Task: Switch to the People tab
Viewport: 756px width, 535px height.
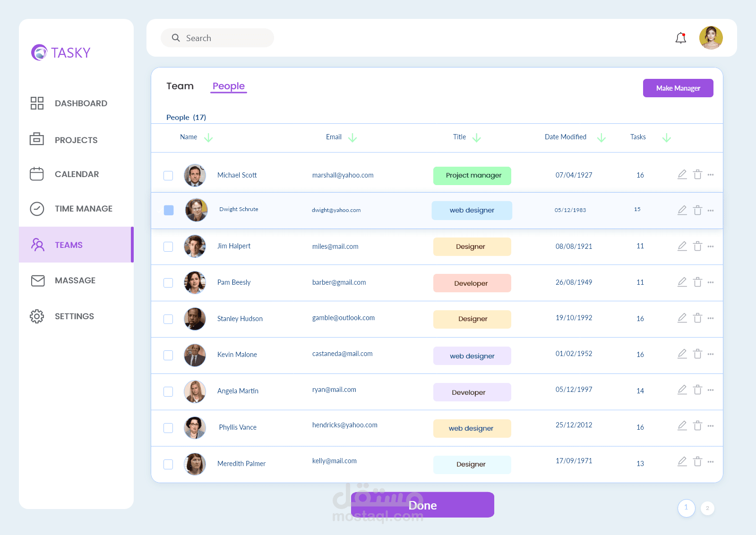Action: tap(229, 86)
